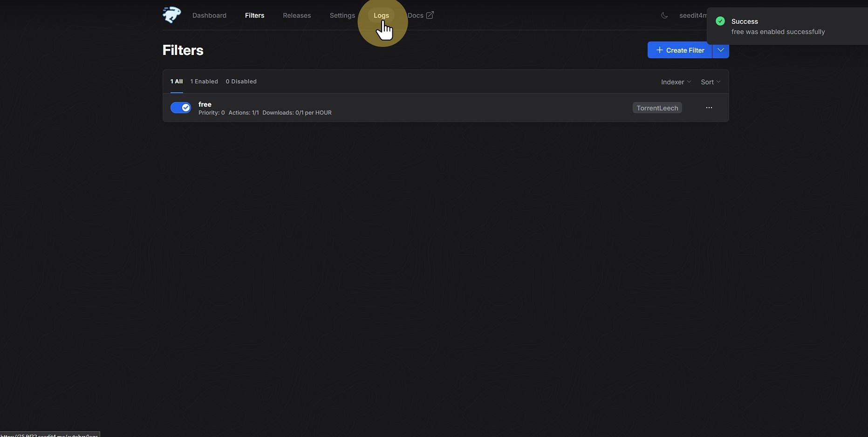
Task: Open the Filters nav item
Action: pos(254,15)
